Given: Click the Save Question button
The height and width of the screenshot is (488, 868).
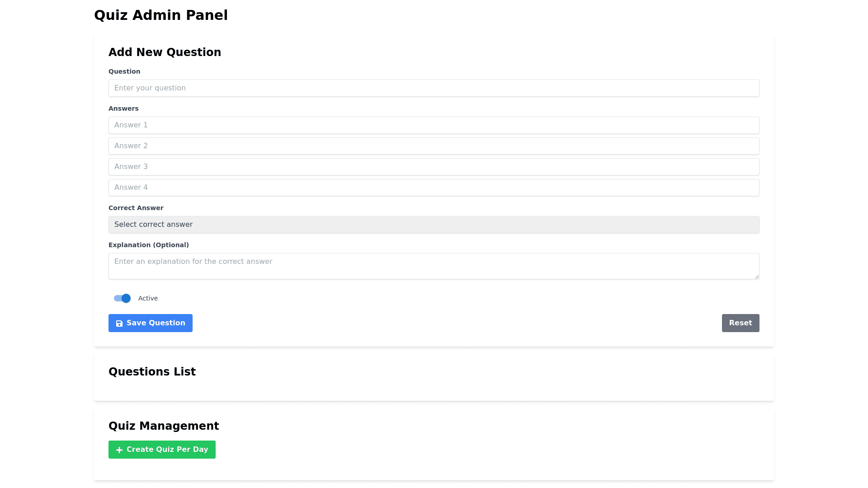Looking at the screenshot, I should (x=150, y=323).
